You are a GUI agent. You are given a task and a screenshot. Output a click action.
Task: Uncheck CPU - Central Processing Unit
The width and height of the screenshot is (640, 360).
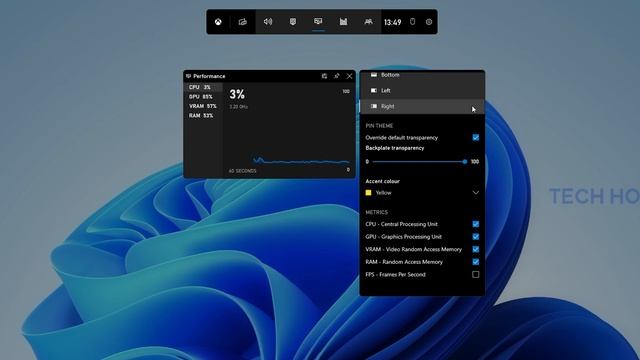pos(476,224)
